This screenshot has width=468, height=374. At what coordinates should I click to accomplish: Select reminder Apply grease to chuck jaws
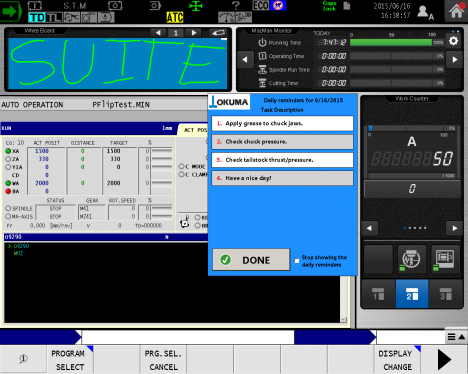(x=282, y=123)
